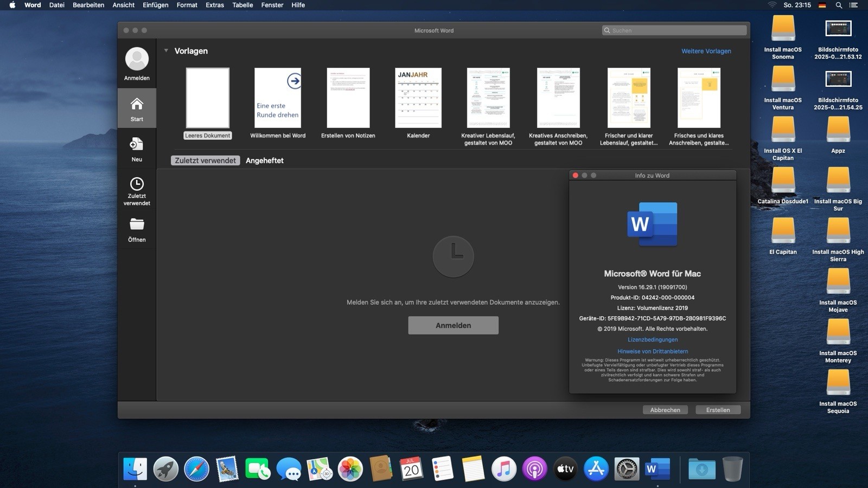Open Notes app in the Dock
868x488 pixels.
click(473, 469)
